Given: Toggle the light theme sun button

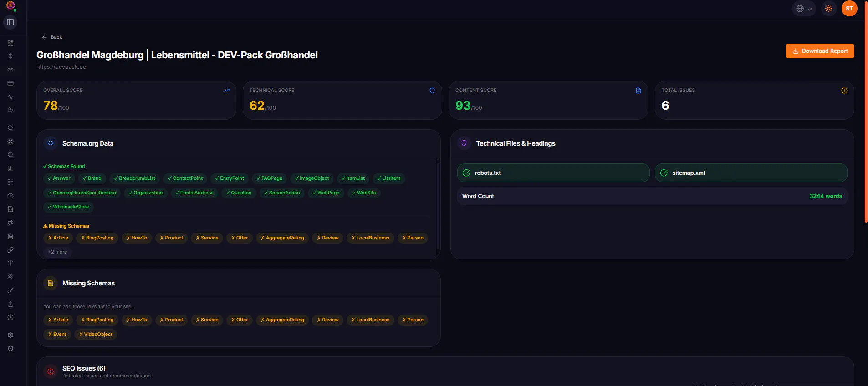Looking at the screenshot, I should point(829,9).
